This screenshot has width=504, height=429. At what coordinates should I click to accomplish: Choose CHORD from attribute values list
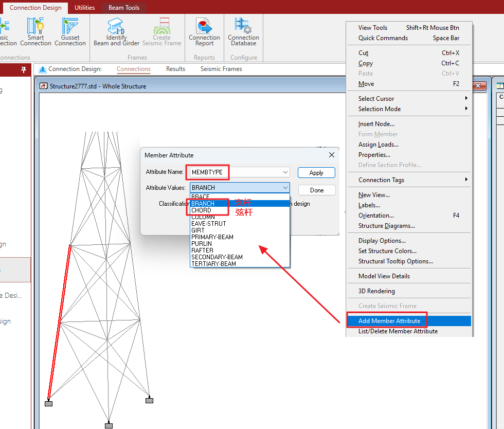pyautogui.click(x=201, y=210)
